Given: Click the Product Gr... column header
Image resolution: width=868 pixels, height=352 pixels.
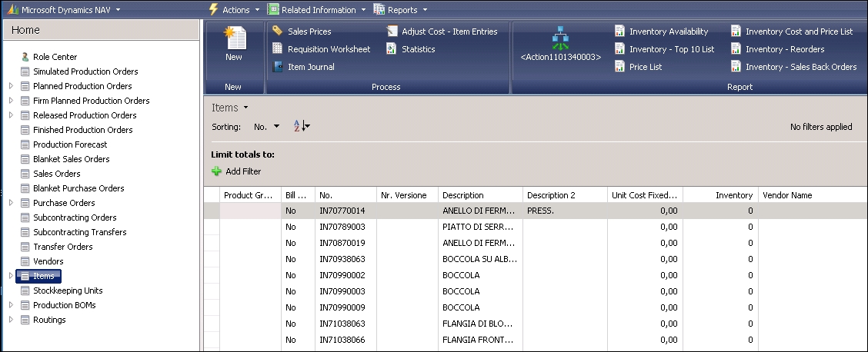Looking at the screenshot, I should pyautogui.click(x=250, y=195).
